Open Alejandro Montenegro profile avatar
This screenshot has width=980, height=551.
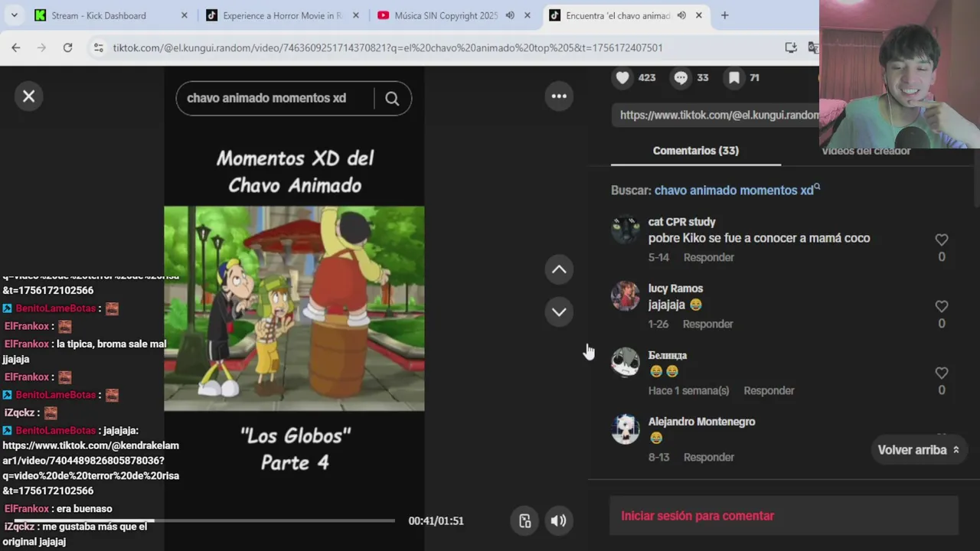pos(626,429)
